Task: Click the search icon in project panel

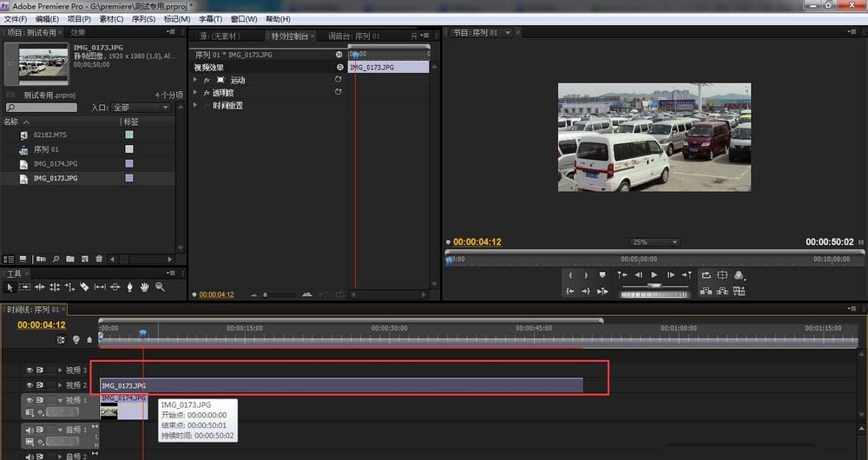Action: click(56, 259)
